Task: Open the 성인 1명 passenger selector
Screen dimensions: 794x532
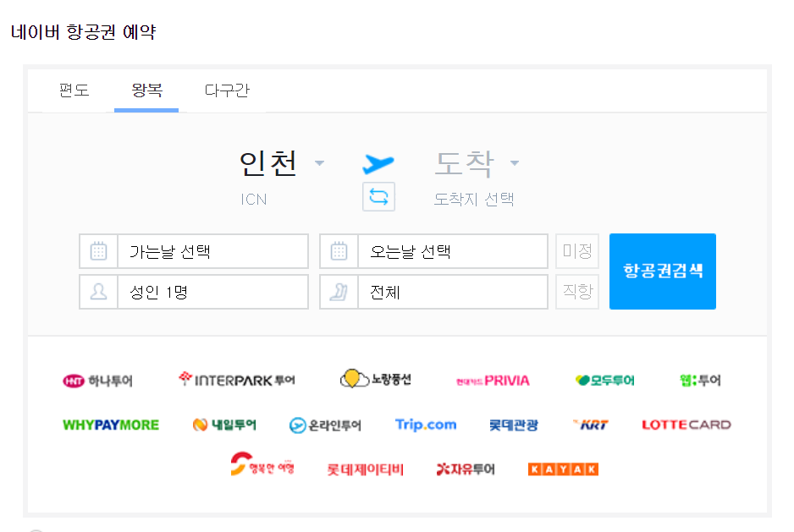Action: (212, 292)
